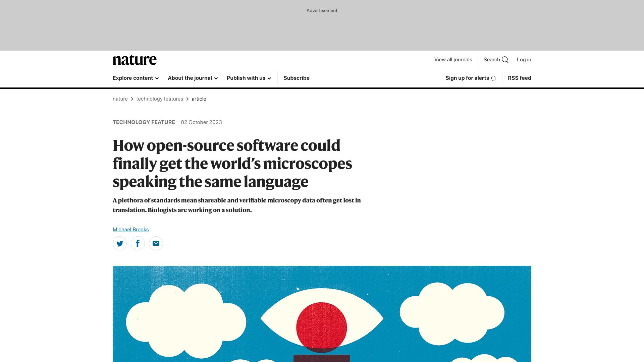Open Search in the header
The height and width of the screenshot is (362, 644).
click(x=496, y=60)
